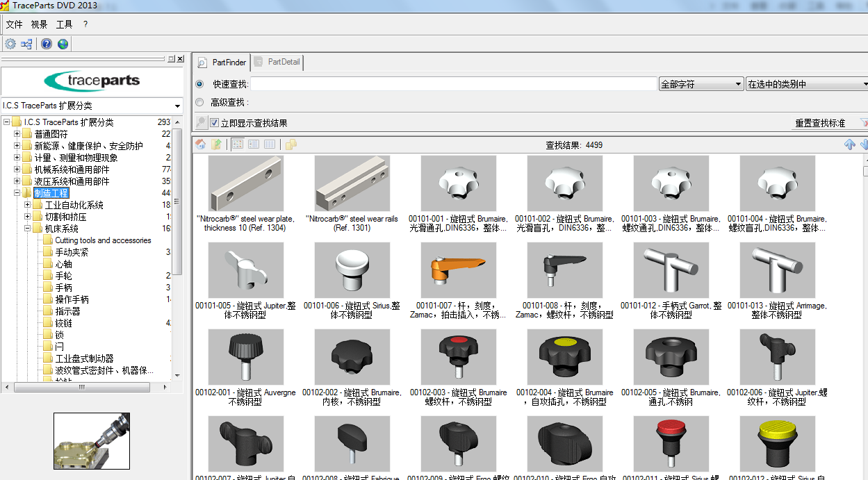Viewport: 868px width, 480px height.
Task: Switch results to detailed table view
Action: pyautogui.click(x=270, y=144)
